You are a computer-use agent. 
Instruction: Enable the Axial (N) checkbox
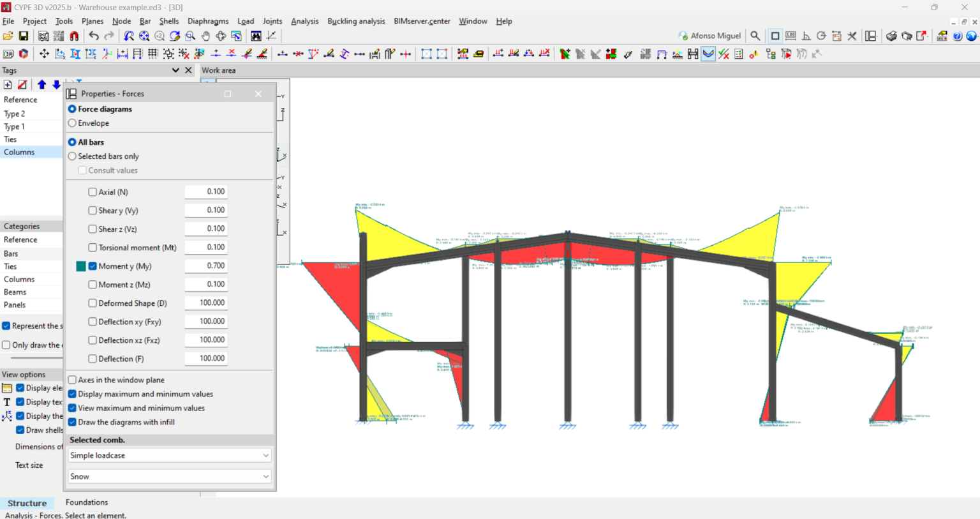(92, 192)
